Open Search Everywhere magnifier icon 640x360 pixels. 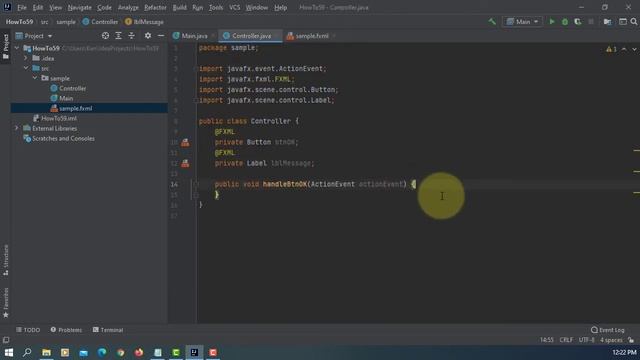[x=634, y=22]
